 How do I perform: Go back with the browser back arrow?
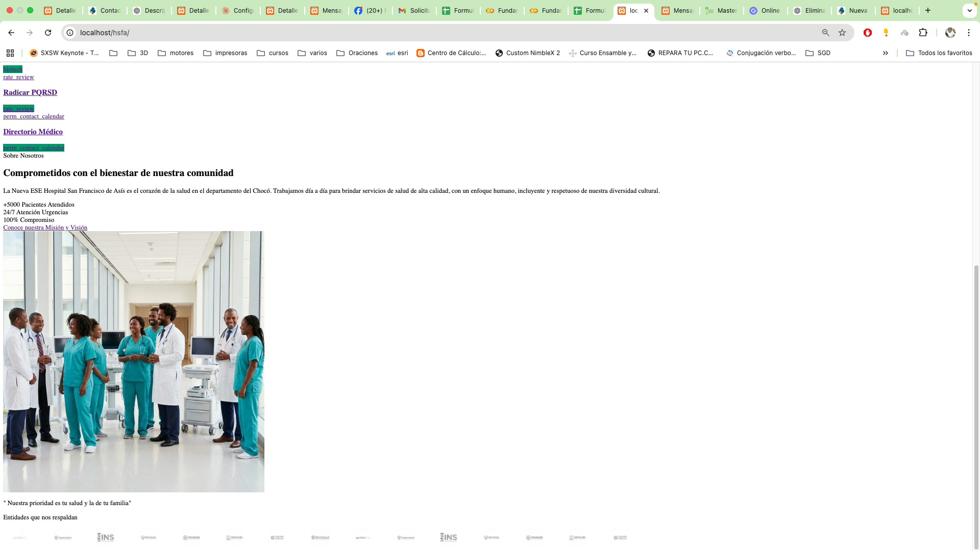coord(11,33)
